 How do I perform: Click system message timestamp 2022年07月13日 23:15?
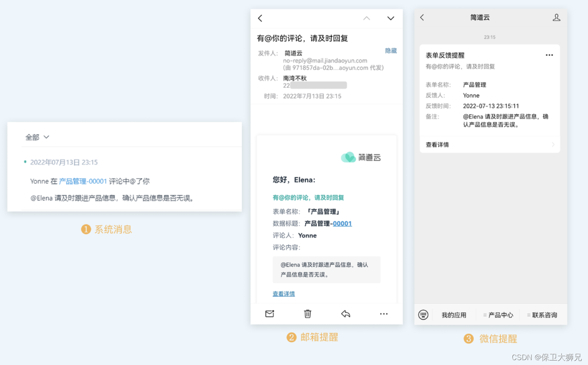[64, 162]
